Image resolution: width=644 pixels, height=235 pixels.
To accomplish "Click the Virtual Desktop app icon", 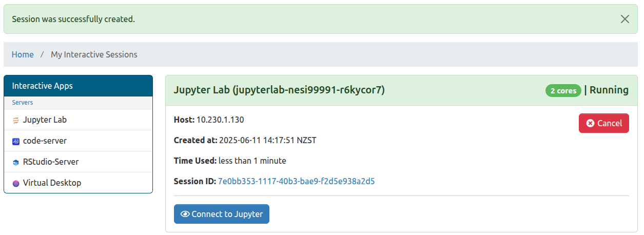I will tap(16, 183).
